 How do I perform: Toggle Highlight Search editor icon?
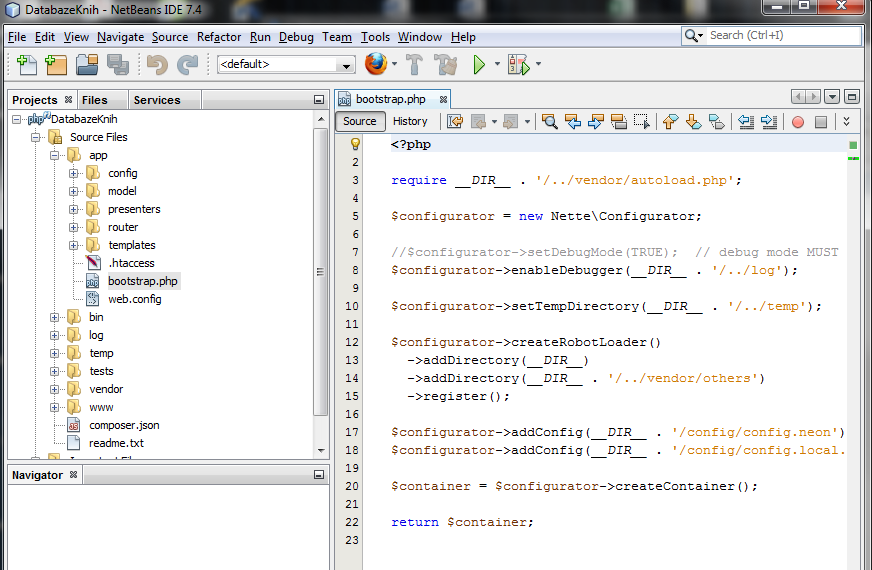(618, 121)
